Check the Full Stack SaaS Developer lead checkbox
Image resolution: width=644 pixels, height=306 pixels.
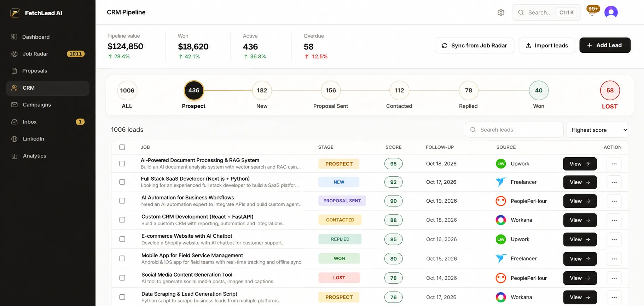122,182
